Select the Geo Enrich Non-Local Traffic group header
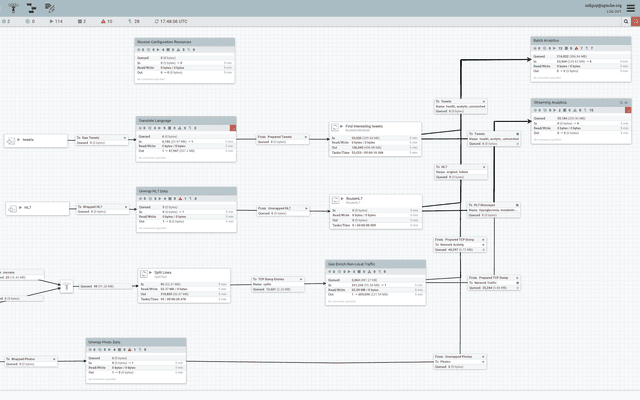This screenshot has height=400, width=640. pos(376,264)
